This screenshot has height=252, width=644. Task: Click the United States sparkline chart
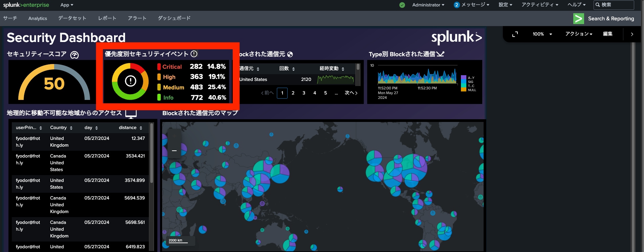(x=336, y=79)
